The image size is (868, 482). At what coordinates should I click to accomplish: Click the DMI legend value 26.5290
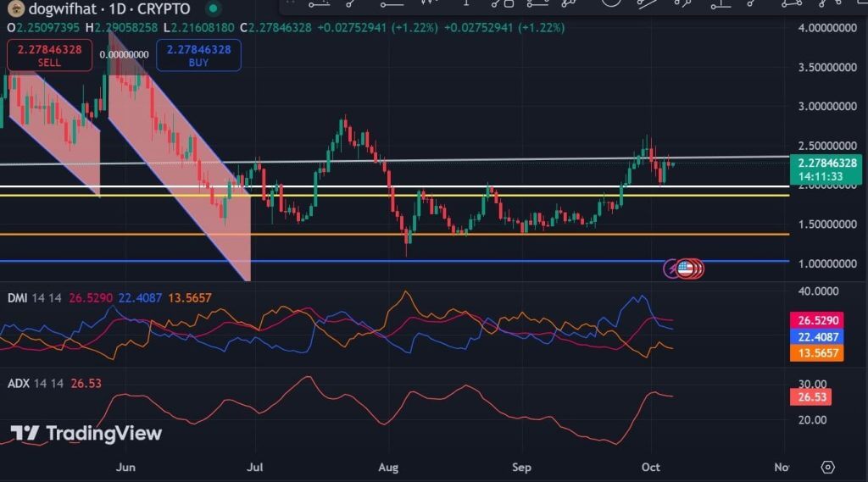point(90,297)
